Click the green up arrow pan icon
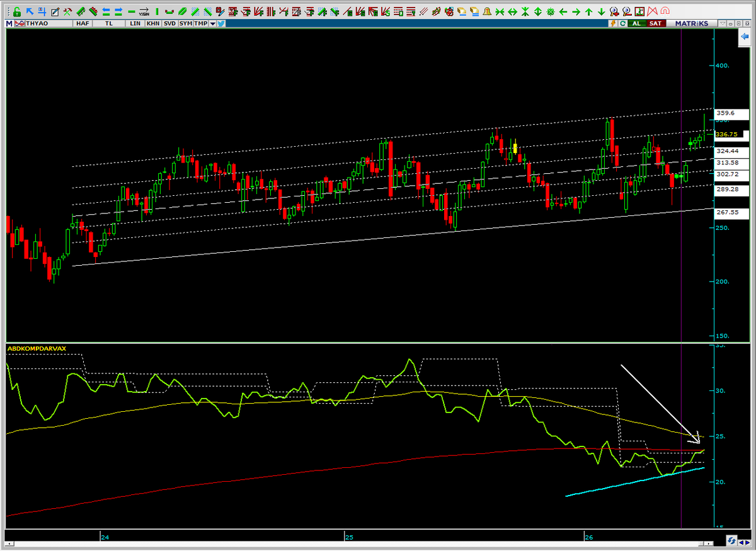Viewport: 756px width, 551px height. [x=588, y=12]
